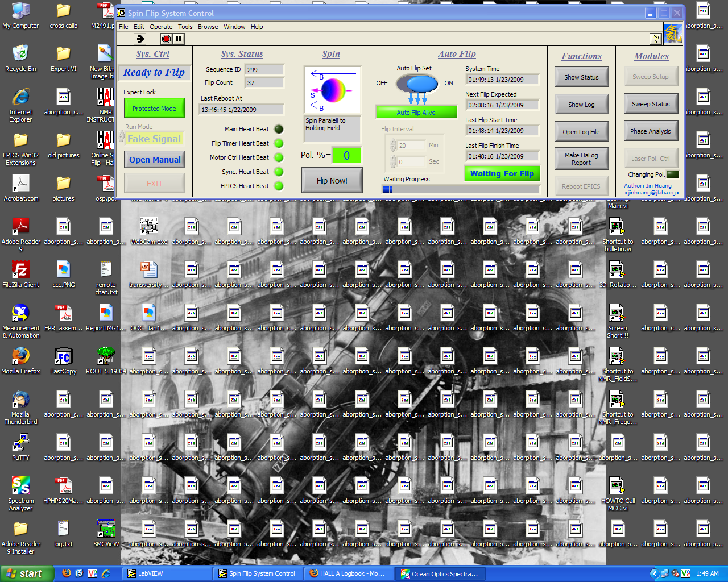Click the Open Log File button
The height and width of the screenshot is (582, 728).
(581, 132)
